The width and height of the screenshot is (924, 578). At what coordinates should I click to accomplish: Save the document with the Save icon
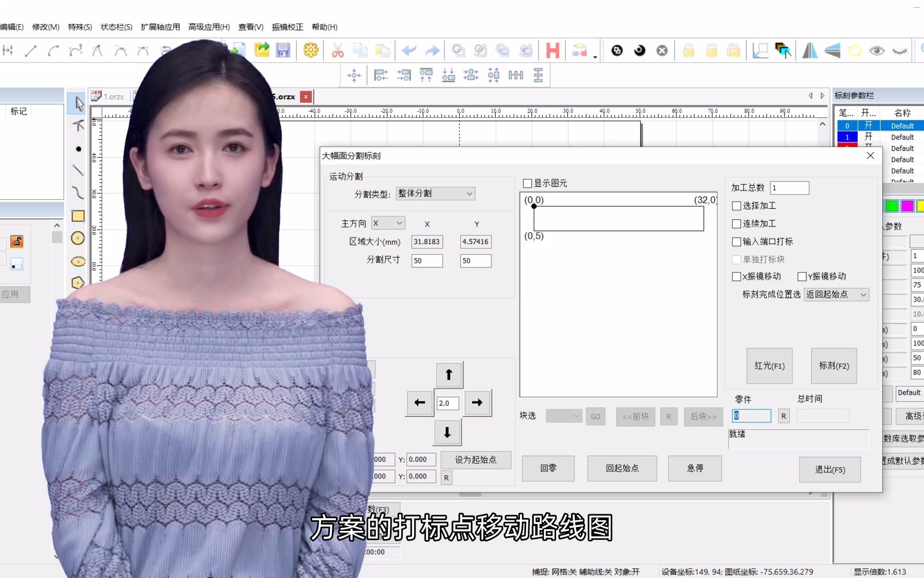coord(283,50)
